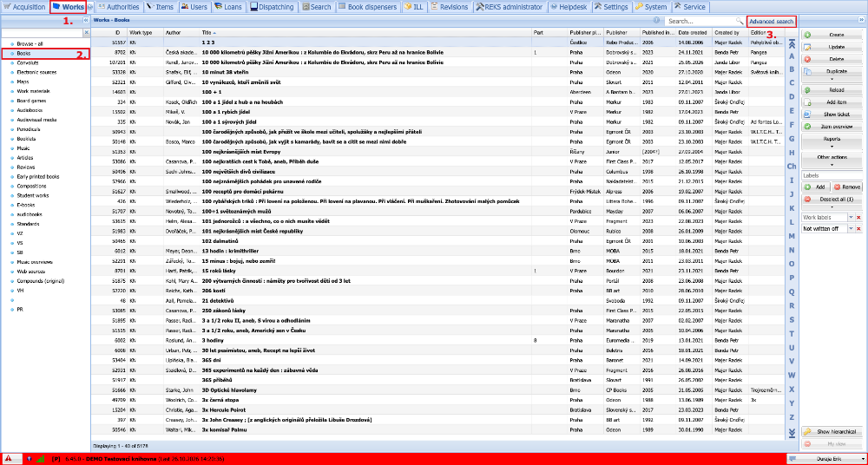Click the Reload button
Image resolution: width=868 pixels, height=465 pixels.
[x=832, y=89]
